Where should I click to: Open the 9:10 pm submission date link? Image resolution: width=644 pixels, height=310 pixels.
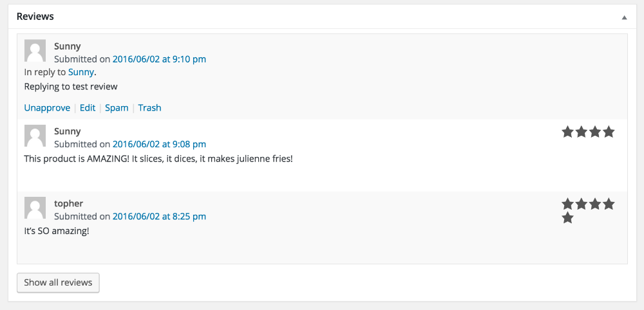point(159,59)
